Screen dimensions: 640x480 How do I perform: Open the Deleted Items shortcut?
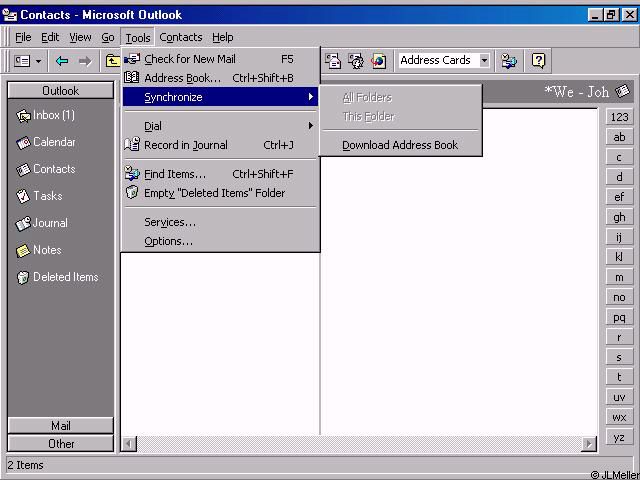(x=57, y=277)
